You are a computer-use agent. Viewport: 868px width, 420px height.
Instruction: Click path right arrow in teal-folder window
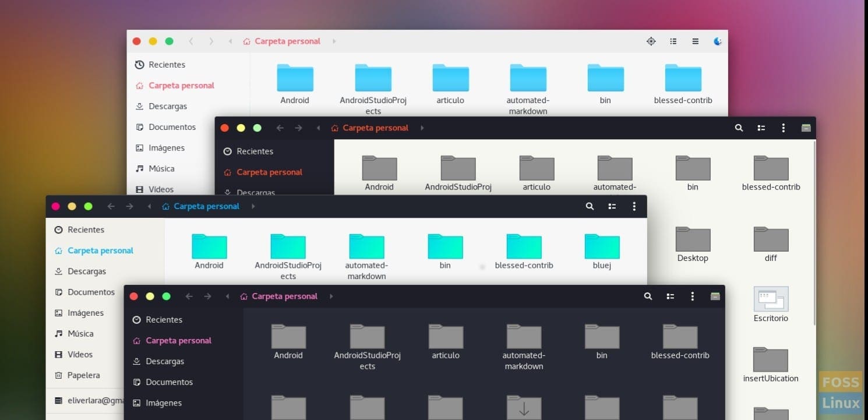click(x=253, y=206)
